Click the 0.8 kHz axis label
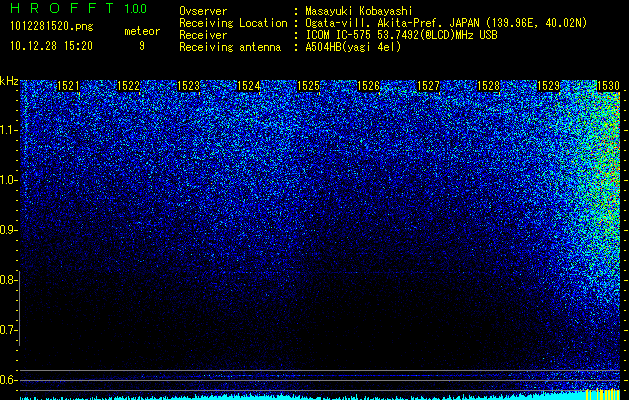The width and height of the screenshot is (629, 400). 8,280
